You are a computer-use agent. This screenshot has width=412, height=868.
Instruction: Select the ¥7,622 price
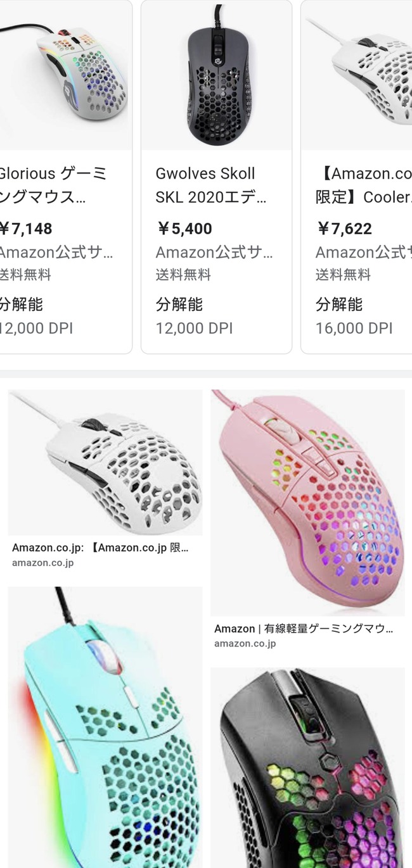[x=344, y=229]
